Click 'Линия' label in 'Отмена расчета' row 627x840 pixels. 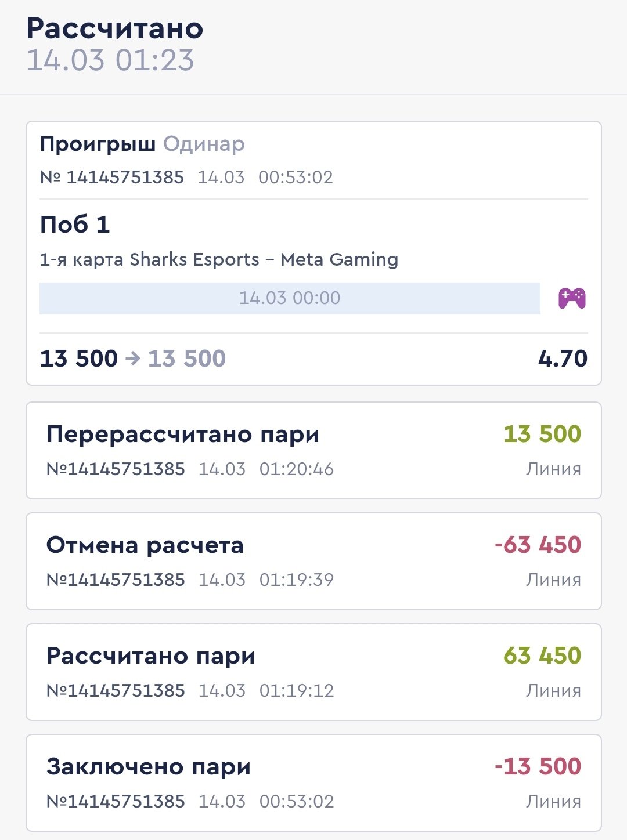tap(553, 580)
